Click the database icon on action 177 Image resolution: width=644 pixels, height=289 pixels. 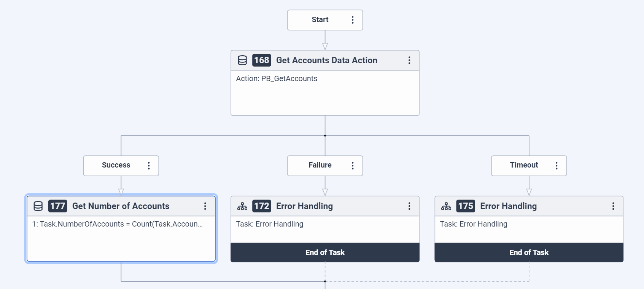(38, 206)
